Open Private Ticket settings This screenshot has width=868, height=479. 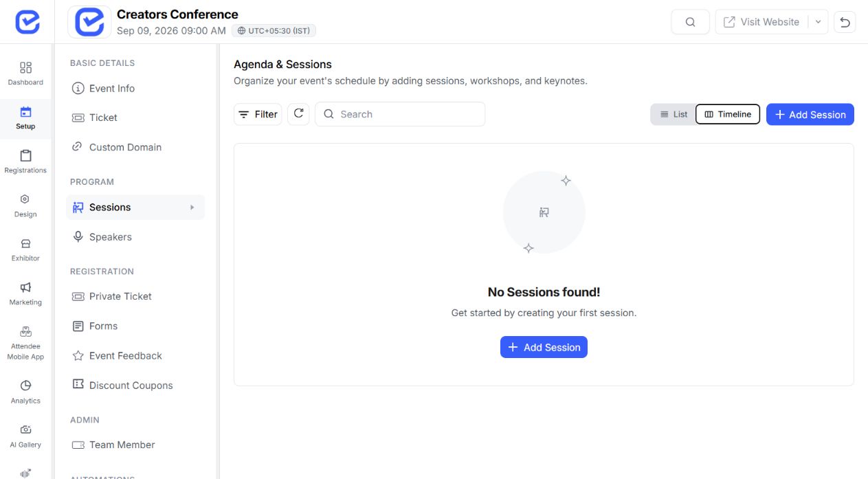(x=135, y=296)
